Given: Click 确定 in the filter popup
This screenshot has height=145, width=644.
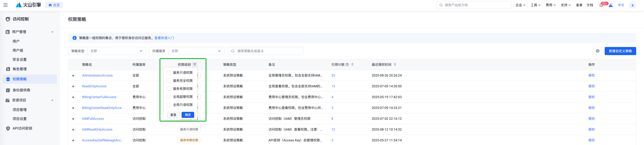Looking at the screenshot, I should click(188, 115).
